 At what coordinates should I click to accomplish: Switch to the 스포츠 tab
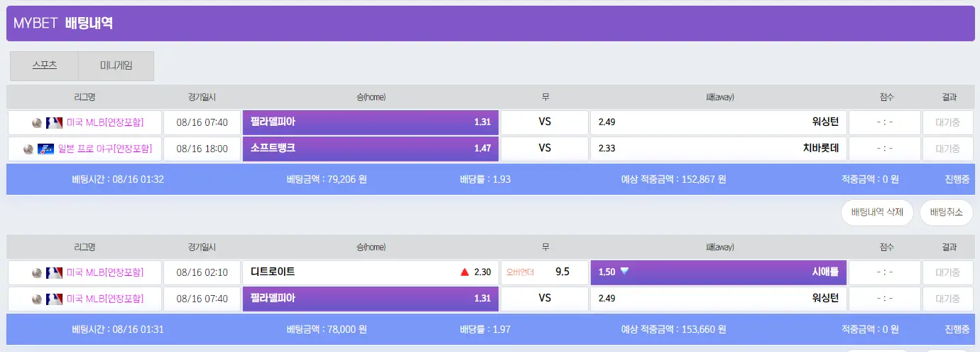point(45,65)
